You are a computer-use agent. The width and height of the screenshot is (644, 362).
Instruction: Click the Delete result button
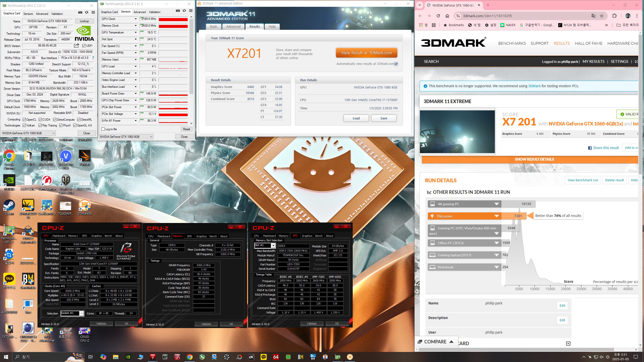[614, 180]
